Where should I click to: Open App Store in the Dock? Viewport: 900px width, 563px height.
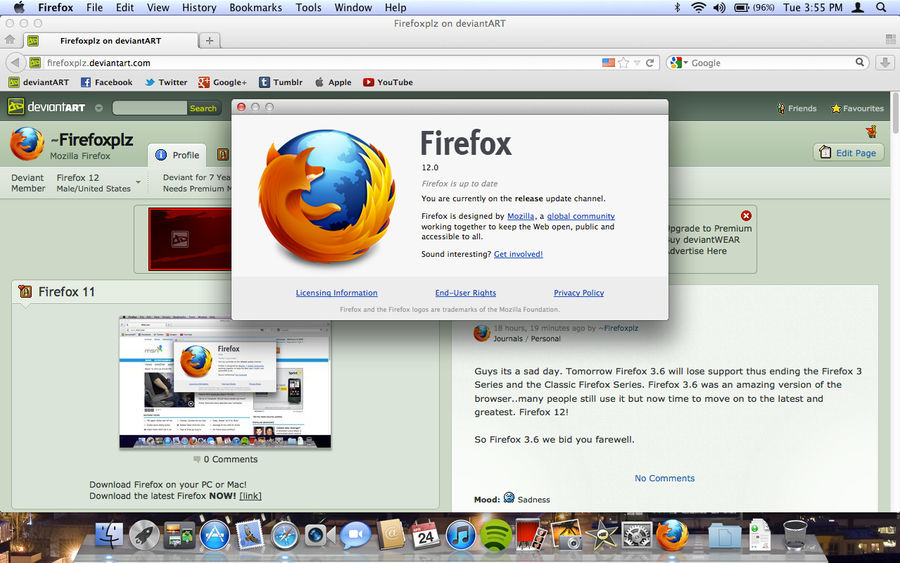(215, 535)
